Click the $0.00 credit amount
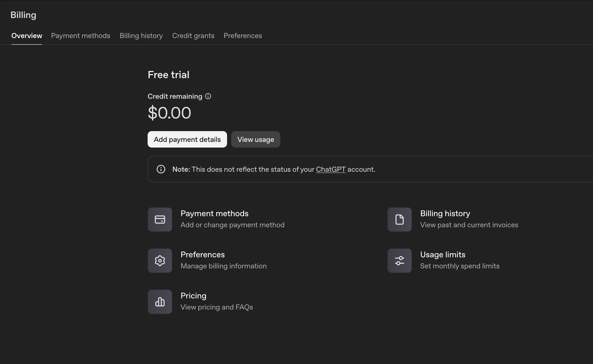The width and height of the screenshot is (593, 364). click(169, 113)
